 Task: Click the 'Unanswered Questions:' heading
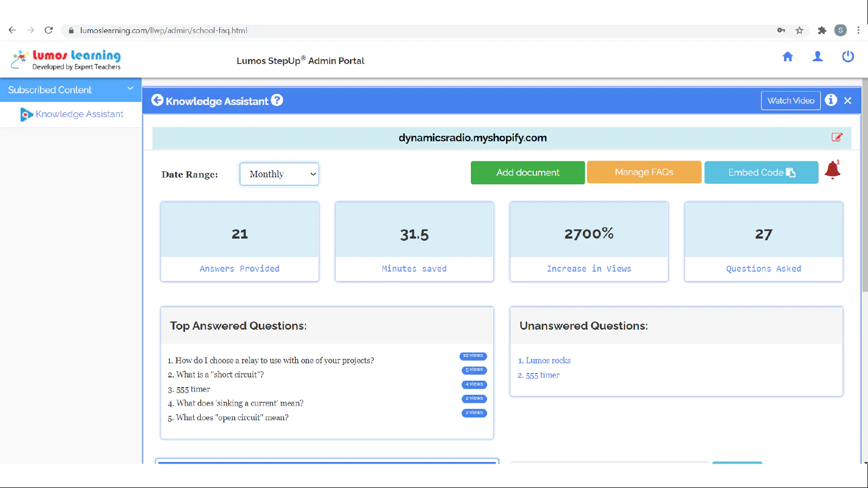584,326
